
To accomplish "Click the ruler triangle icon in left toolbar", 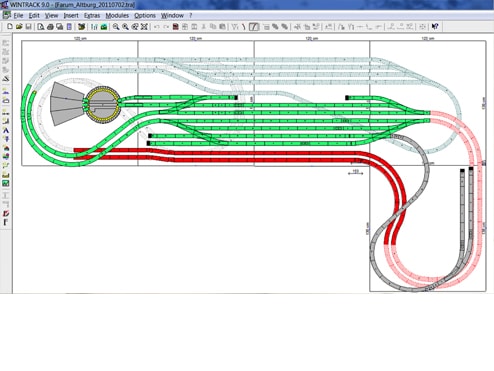I will (x=6, y=79).
